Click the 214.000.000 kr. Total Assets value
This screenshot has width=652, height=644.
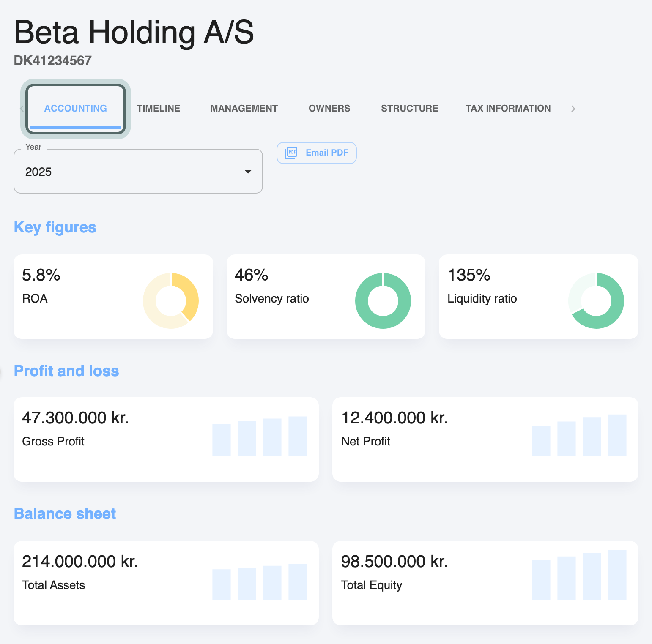(80, 562)
